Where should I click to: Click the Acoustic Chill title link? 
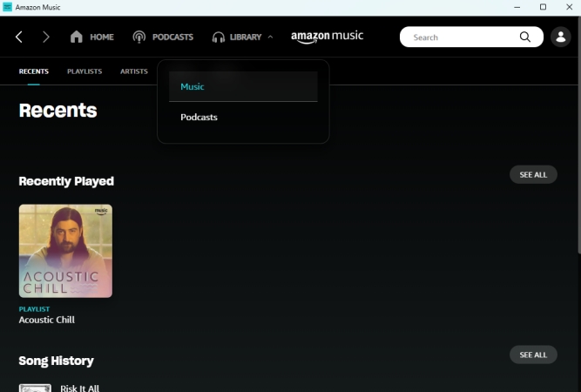(47, 320)
